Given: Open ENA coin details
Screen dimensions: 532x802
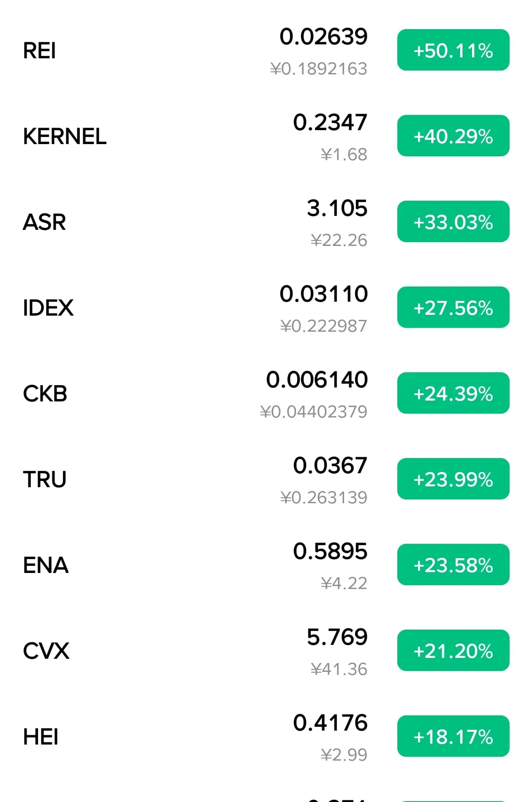Looking at the screenshot, I should click(x=266, y=565).
